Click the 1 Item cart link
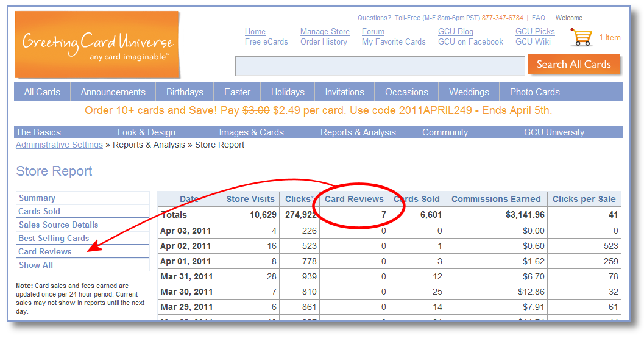The width and height of the screenshot is (644, 338). click(609, 37)
